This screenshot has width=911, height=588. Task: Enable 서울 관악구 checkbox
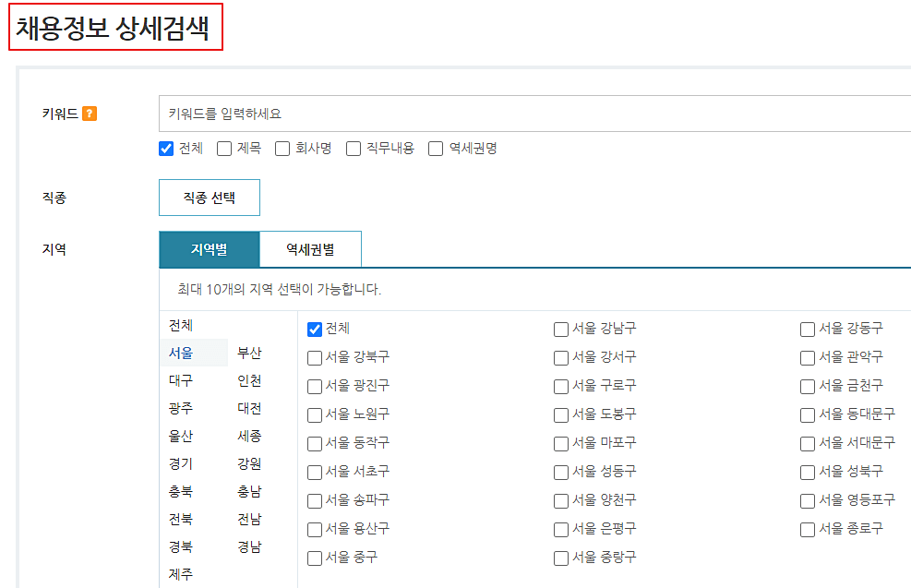pos(807,358)
